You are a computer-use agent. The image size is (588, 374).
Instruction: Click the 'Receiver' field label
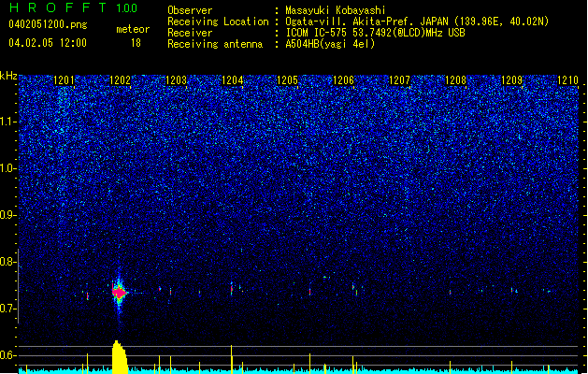point(190,33)
